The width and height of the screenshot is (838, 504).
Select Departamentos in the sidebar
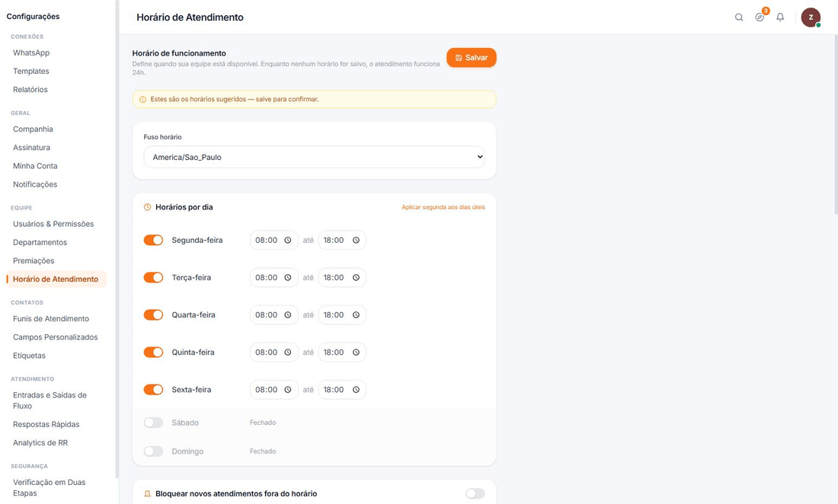coord(40,242)
